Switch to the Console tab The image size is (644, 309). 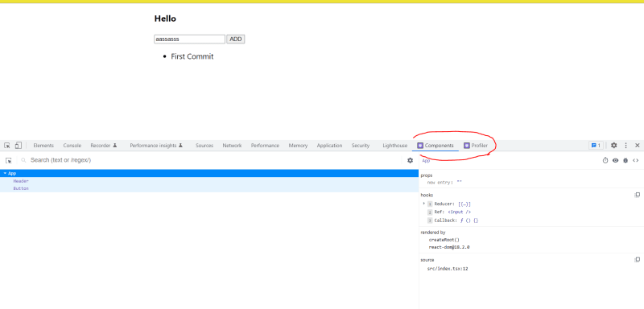click(x=72, y=146)
